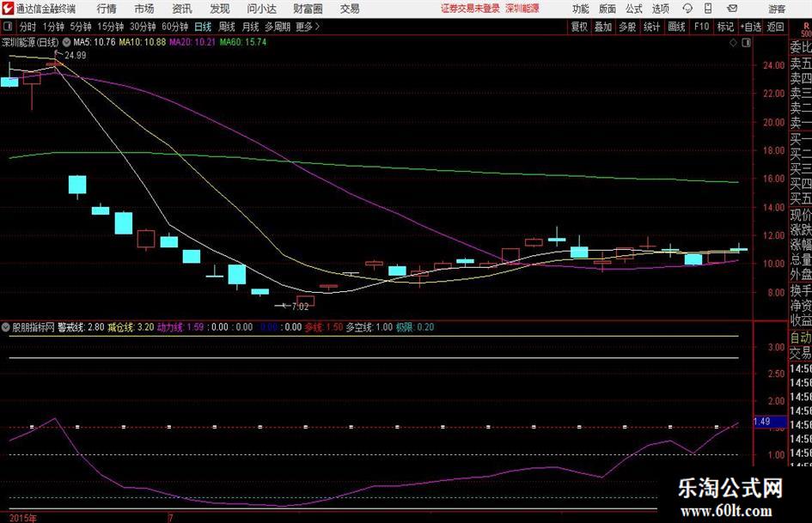This screenshot has width=812, height=523.
Task: Open the mail envelope icon
Action: pos(732,9)
